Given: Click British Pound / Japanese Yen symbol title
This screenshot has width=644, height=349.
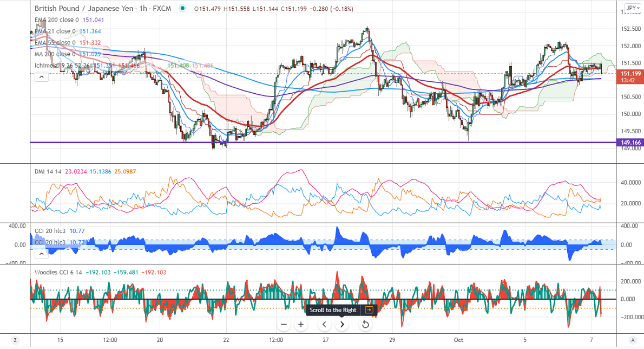Looking at the screenshot, I should click(x=84, y=8).
